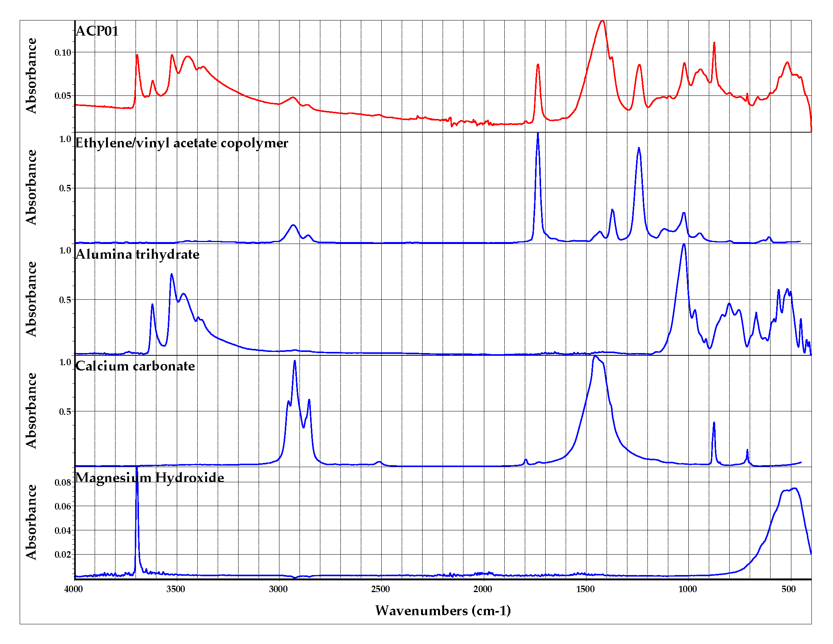Click the Calcium carbonate spectrum title
This screenshot has height=644, width=833.
pyautogui.click(x=135, y=366)
